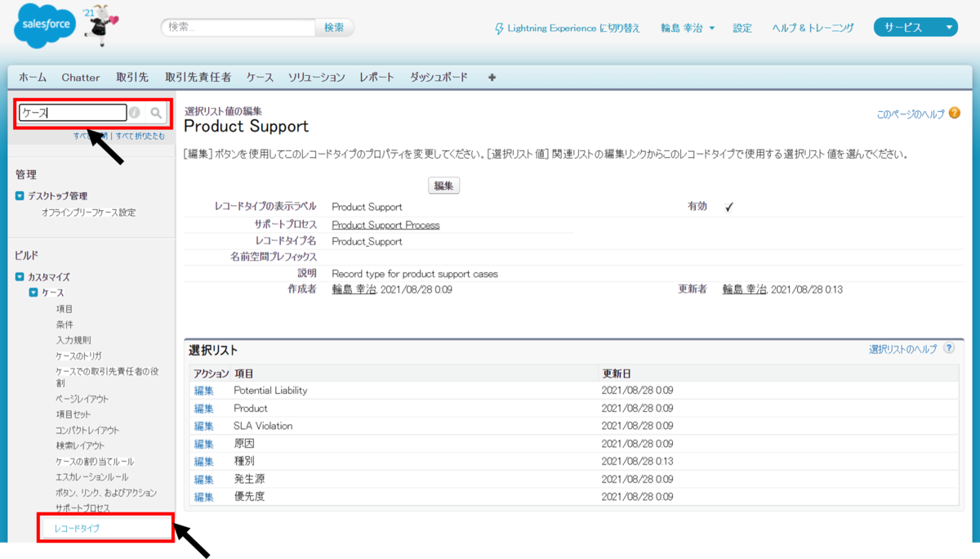Open the 取引先 tab

pos(132,78)
